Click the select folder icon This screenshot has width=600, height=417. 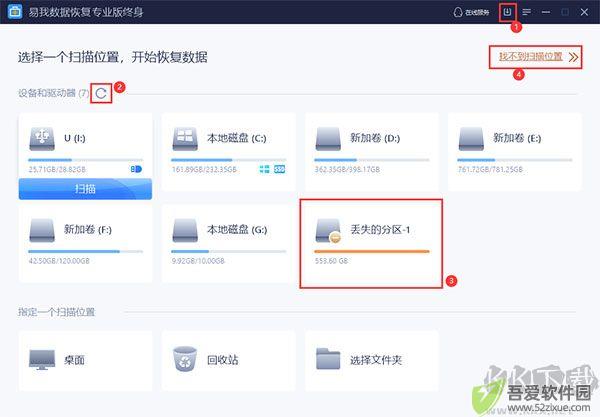tap(328, 359)
